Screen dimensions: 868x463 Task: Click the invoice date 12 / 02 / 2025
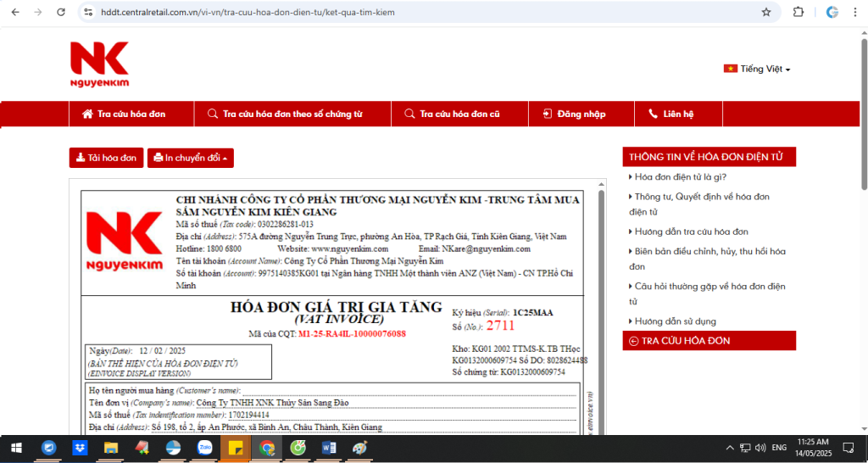[162, 351]
